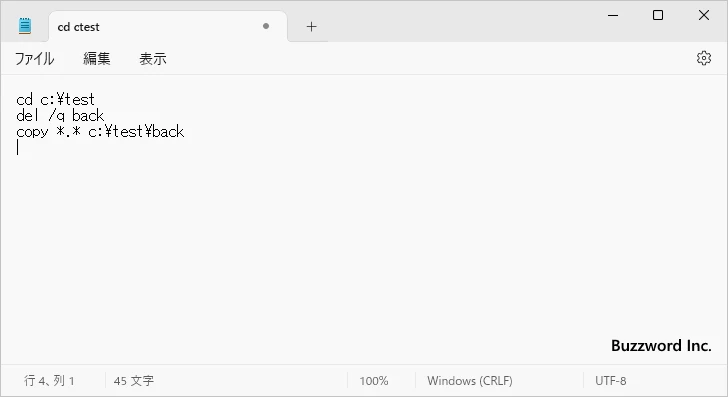The image size is (728, 397).
Task: Click the Notepad app icon
Action: (x=25, y=26)
